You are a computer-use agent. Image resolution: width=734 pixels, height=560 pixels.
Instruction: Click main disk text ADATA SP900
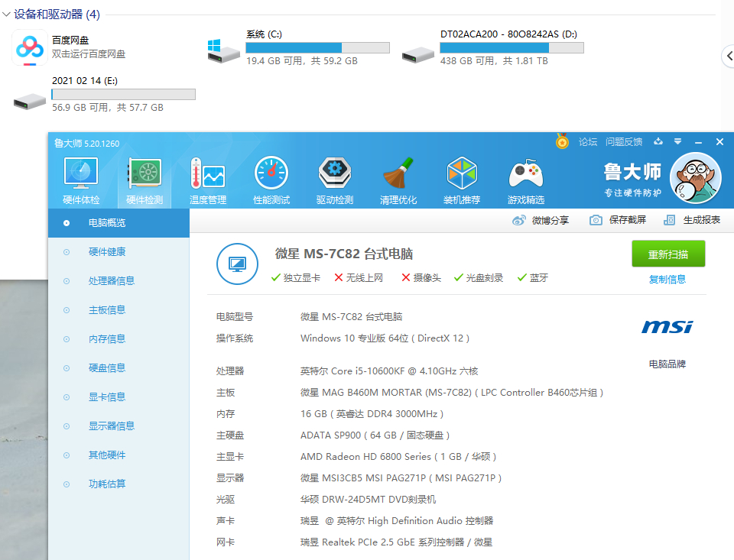(x=375, y=435)
